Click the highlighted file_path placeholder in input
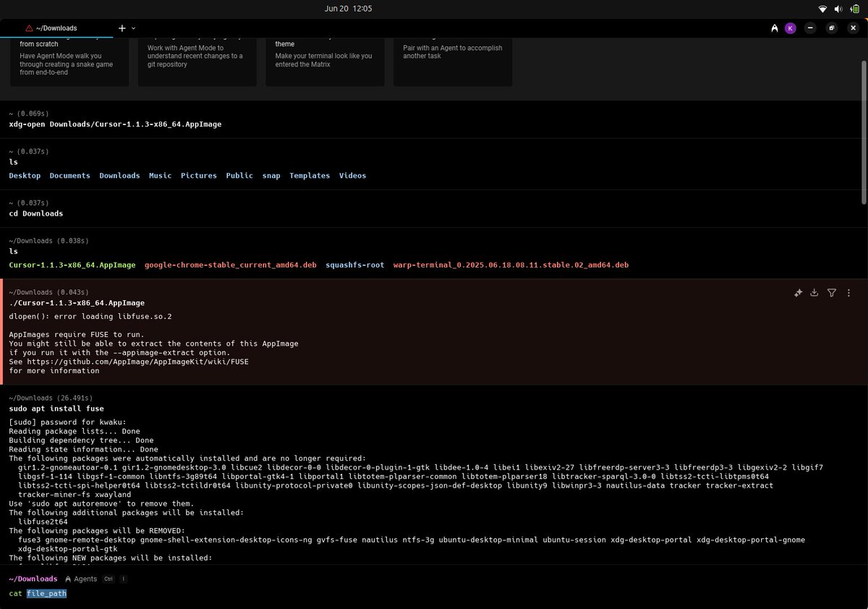Screen dimensions: 868x609 click(47, 594)
